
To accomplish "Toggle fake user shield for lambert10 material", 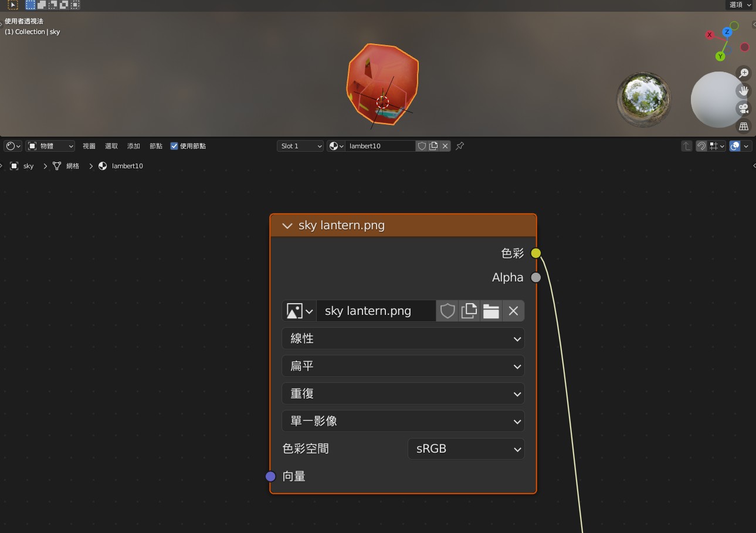I will click(x=422, y=146).
